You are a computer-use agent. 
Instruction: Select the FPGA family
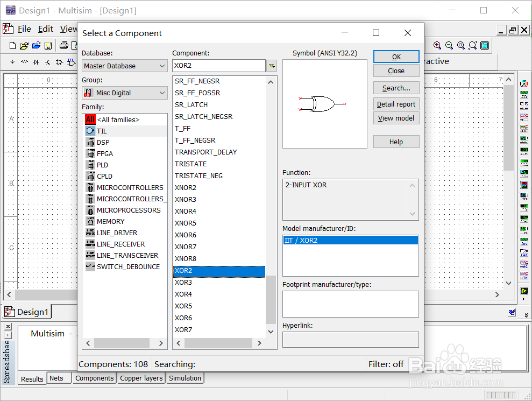coord(126,153)
